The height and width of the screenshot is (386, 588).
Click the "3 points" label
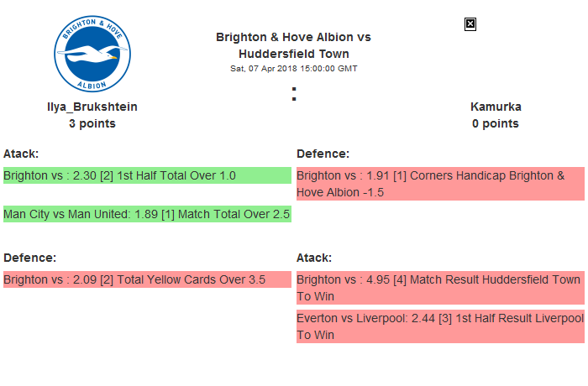coord(92,124)
